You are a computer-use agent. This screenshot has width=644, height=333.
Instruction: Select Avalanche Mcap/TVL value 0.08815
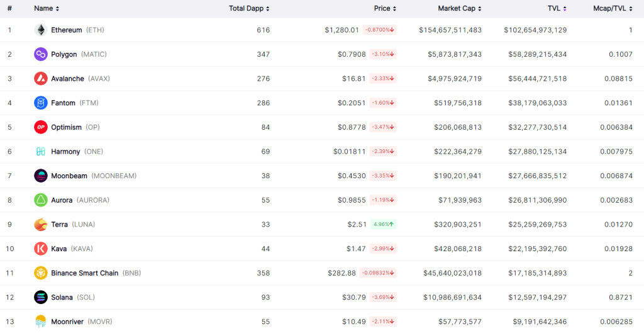pos(619,79)
